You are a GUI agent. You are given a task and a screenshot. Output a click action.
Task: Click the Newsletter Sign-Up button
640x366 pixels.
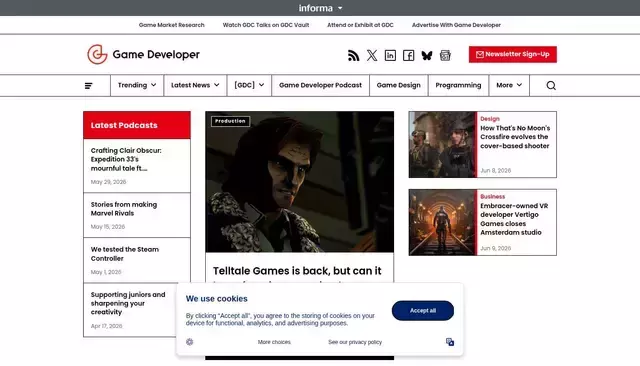click(x=513, y=54)
